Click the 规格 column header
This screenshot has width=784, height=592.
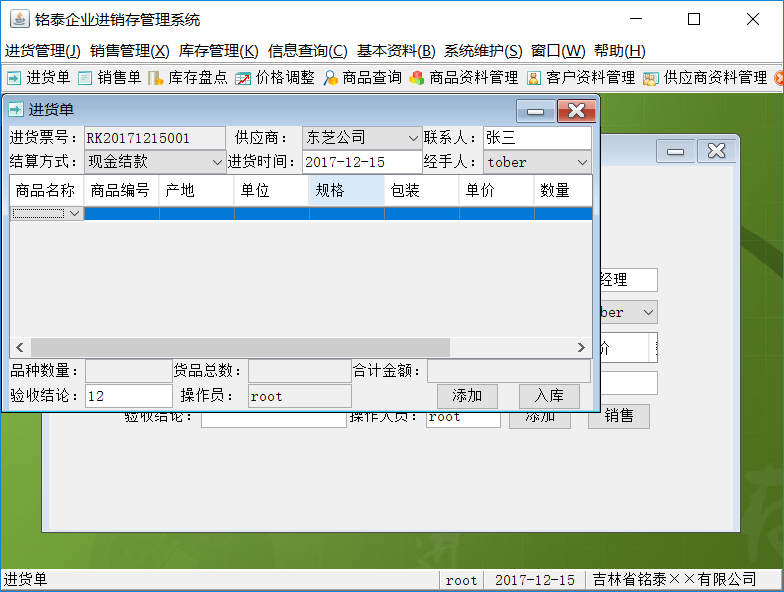click(x=346, y=190)
